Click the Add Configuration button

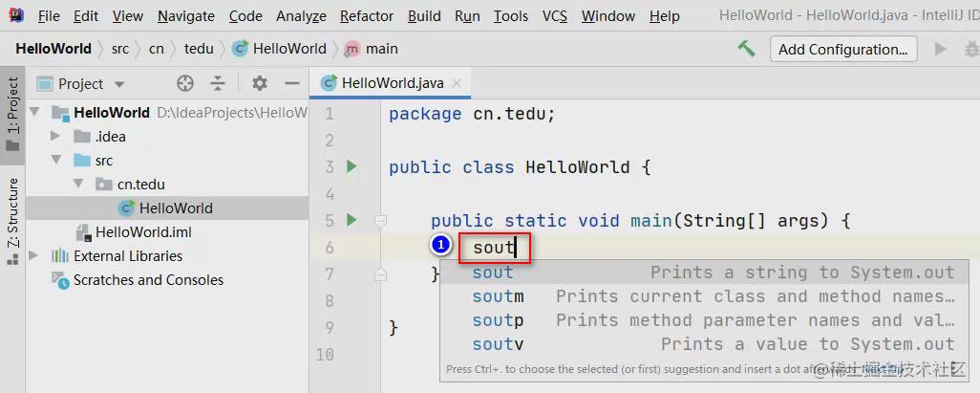(x=843, y=49)
